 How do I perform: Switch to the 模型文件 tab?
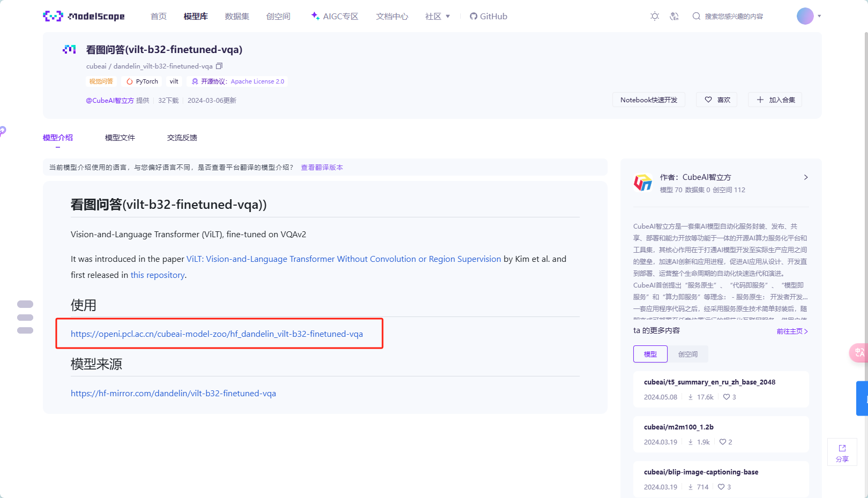[120, 138]
